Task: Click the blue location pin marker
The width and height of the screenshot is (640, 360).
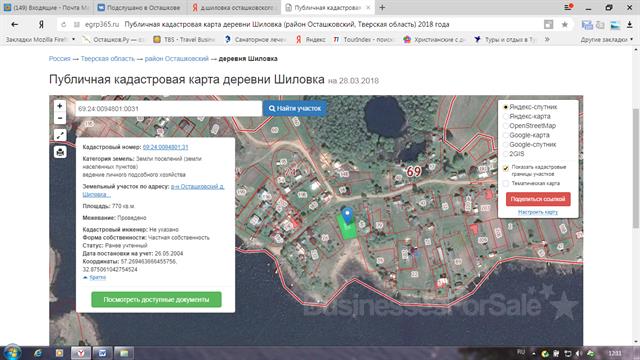Action: point(347,216)
